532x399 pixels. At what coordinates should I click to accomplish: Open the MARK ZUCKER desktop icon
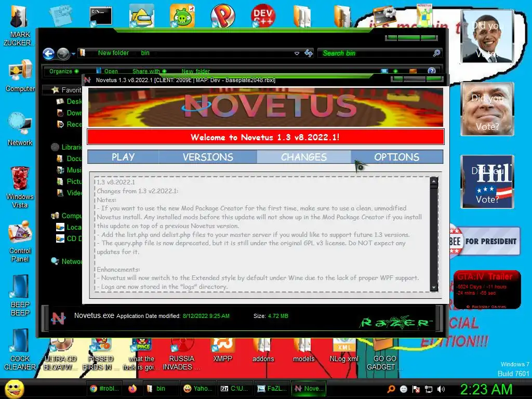(x=19, y=26)
